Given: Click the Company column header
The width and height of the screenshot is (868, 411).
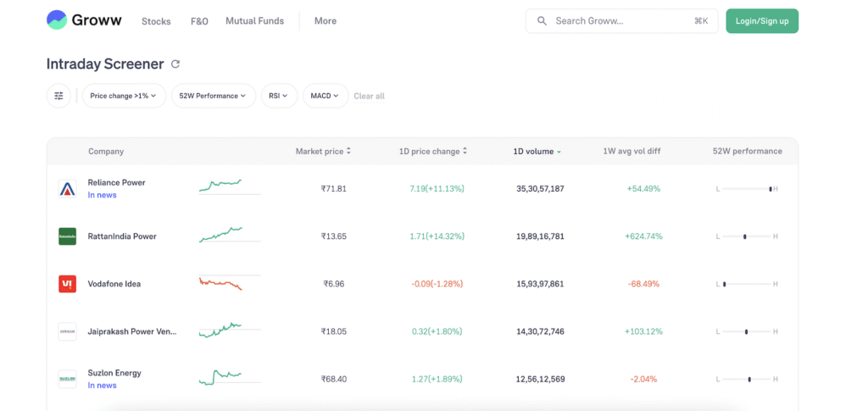Looking at the screenshot, I should pos(106,151).
